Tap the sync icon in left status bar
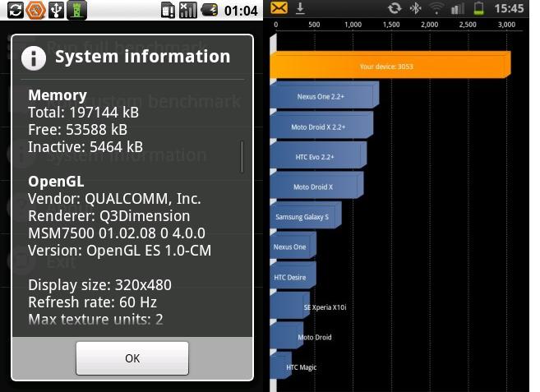The width and height of the screenshot is (540, 392). [x=16, y=10]
